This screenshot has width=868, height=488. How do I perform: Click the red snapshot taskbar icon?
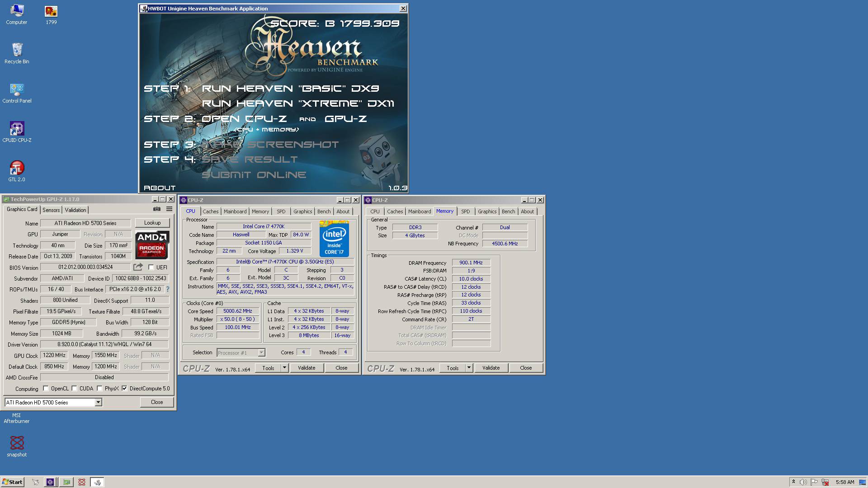82,482
